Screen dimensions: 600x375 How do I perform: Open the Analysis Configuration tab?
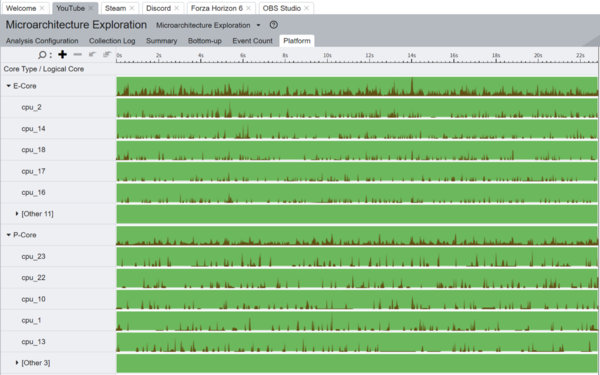pyautogui.click(x=42, y=41)
